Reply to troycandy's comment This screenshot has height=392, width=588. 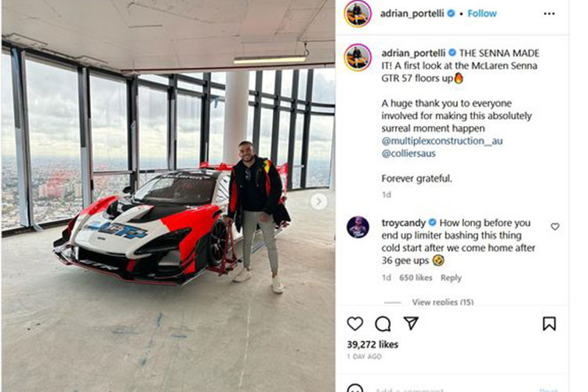pyautogui.click(x=451, y=278)
